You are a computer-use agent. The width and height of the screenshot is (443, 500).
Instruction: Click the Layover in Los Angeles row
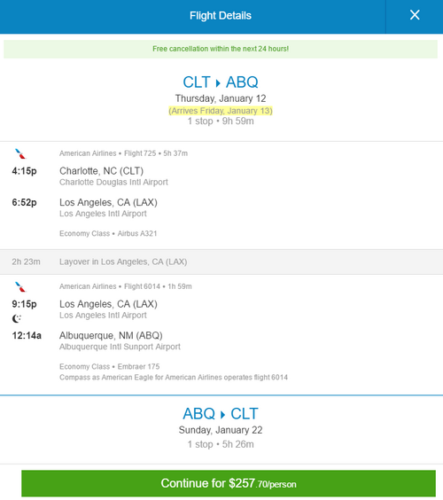coord(221,262)
